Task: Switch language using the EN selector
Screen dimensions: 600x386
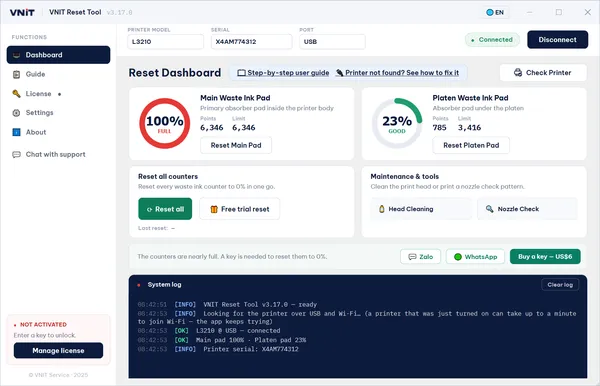Action: pyautogui.click(x=495, y=12)
